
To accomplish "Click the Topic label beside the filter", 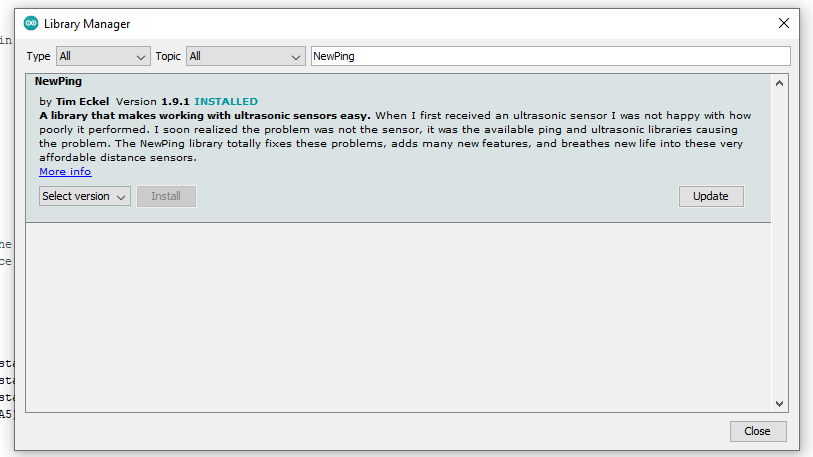I will (168, 56).
